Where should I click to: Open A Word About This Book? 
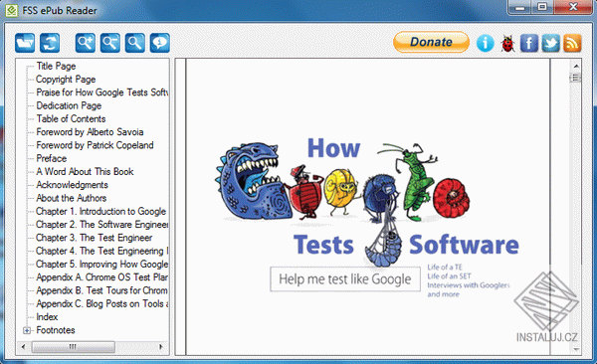point(85,172)
